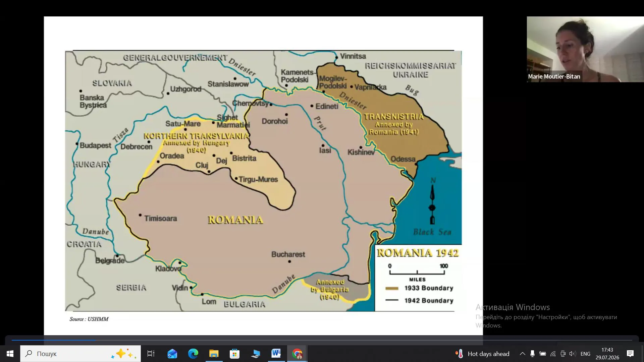Viewport: 644px width, 362px height.
Task: Open the laptop-icon app on taskbar
Action: point(255,354)
